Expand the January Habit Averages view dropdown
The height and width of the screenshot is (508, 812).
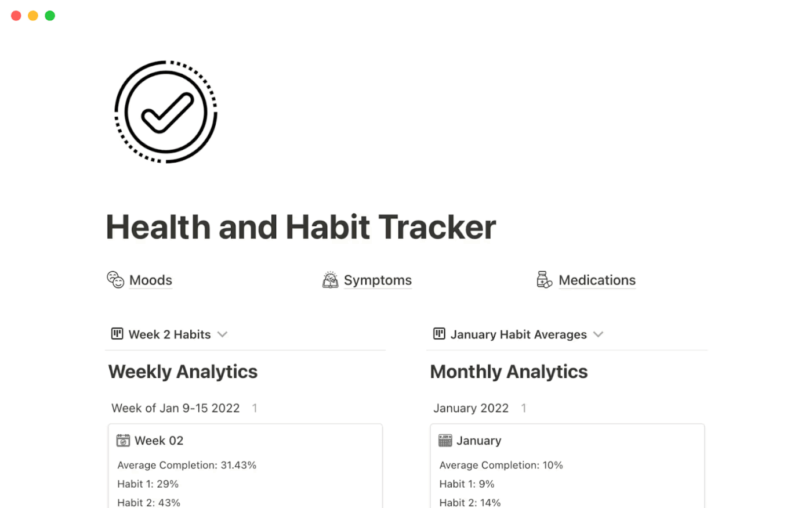599,334
